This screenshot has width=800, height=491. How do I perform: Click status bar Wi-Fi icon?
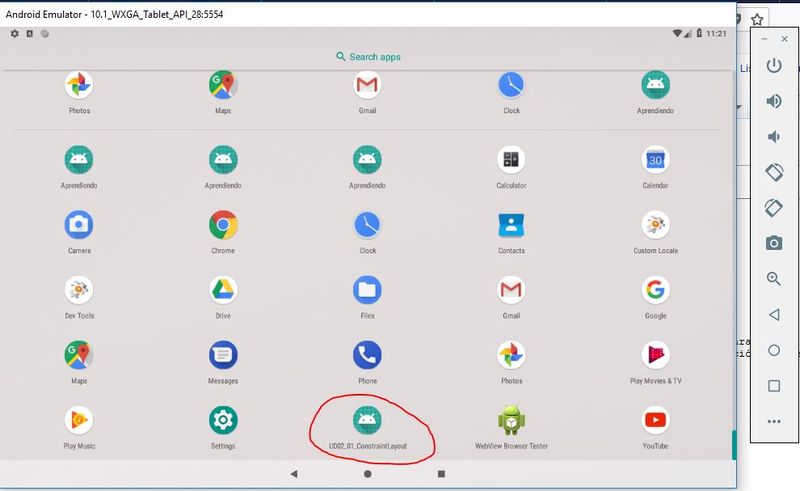[677, 33]
